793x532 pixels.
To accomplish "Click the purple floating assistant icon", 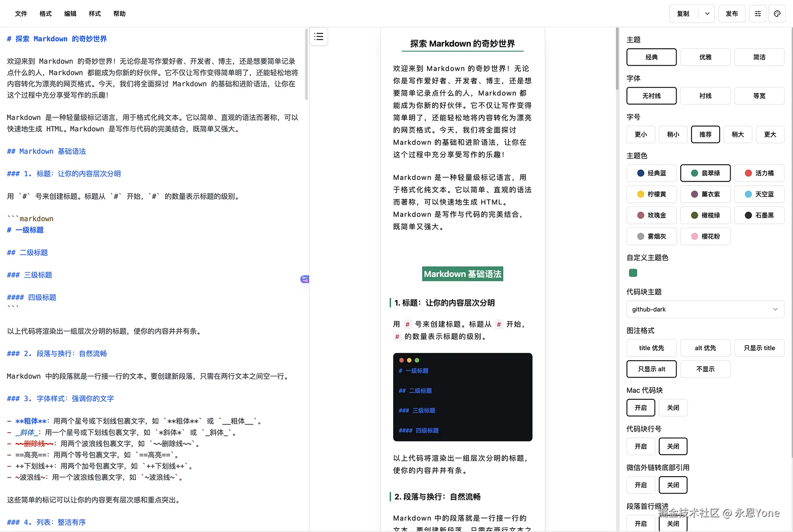I will (x=304, y=279).
